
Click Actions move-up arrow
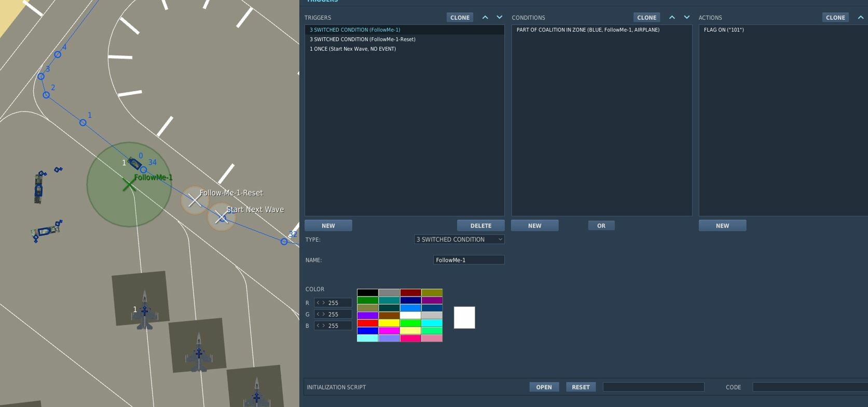[861, 17]
